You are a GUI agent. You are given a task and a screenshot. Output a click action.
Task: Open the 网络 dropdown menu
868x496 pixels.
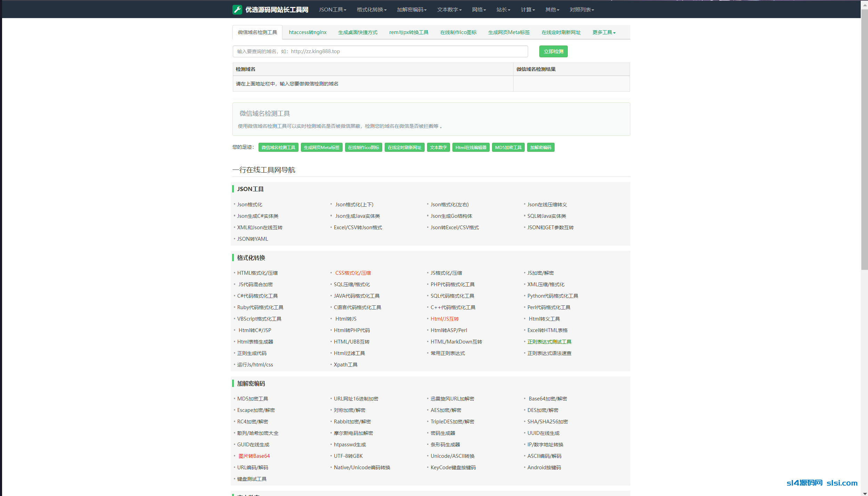479,10
